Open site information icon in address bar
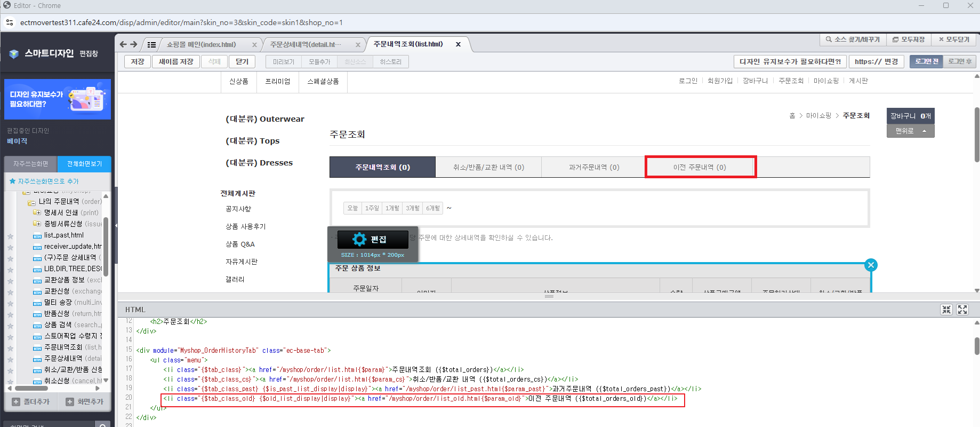This screenshot has width=980, height=427. 10,22
